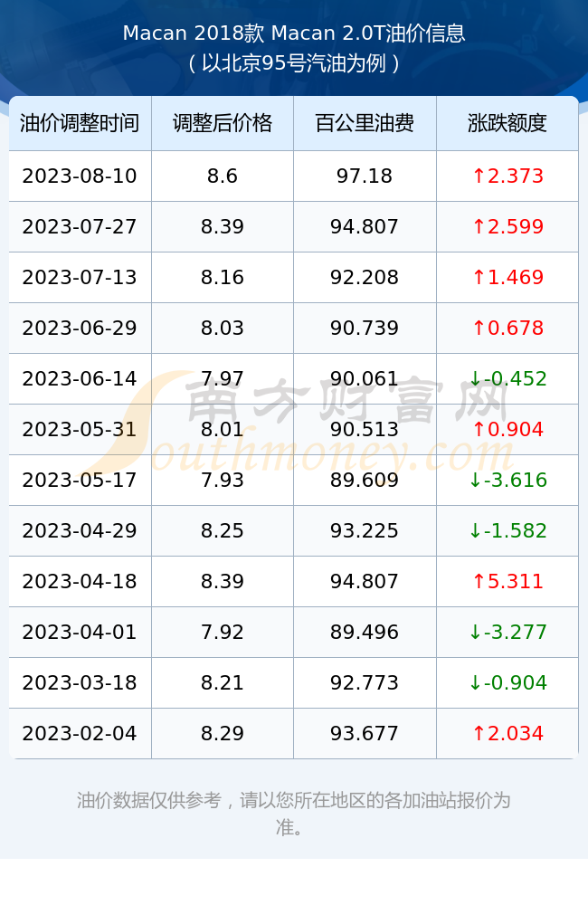
Task: Select the date cell 2023-02-04
Action: [x=80, y=734]
